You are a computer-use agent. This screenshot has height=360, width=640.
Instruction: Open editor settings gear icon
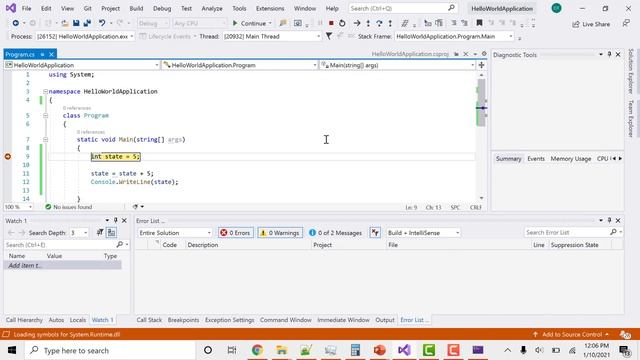(x=484, y=54)
